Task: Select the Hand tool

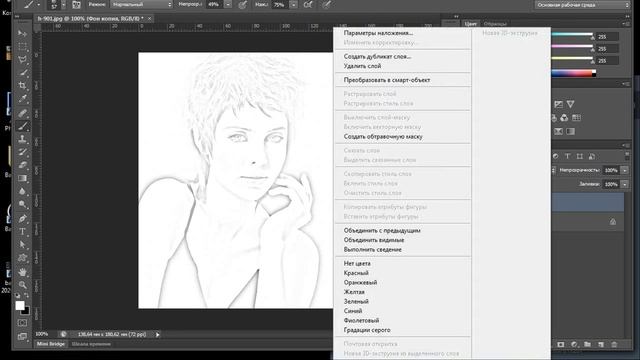Action: coord(22,272)
